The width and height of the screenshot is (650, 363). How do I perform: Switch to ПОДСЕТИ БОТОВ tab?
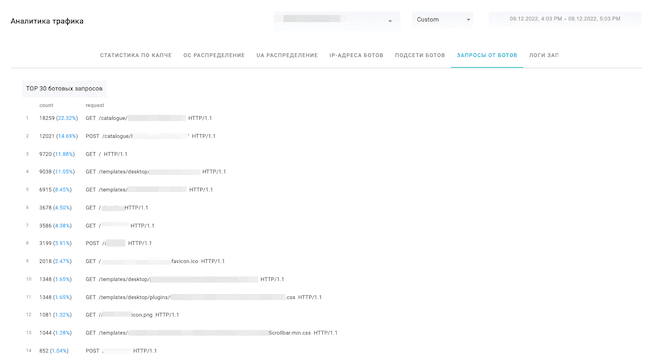[x=420, y=55]
